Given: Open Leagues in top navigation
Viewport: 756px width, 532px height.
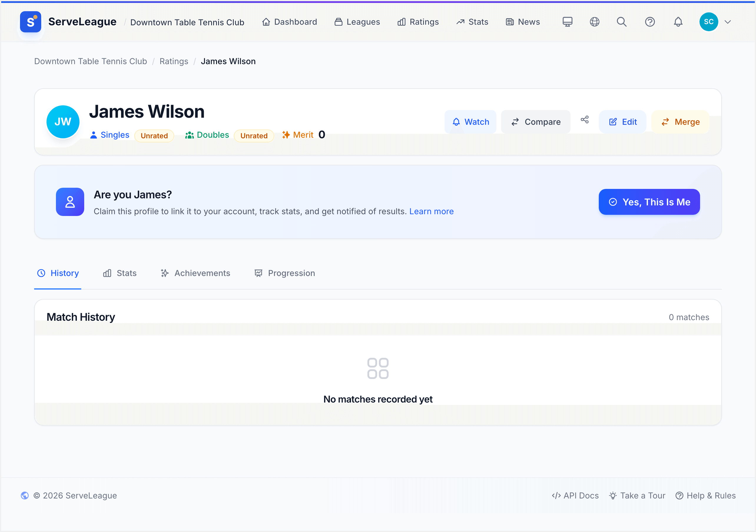Looking at the screenshot, I should (357, 22).
